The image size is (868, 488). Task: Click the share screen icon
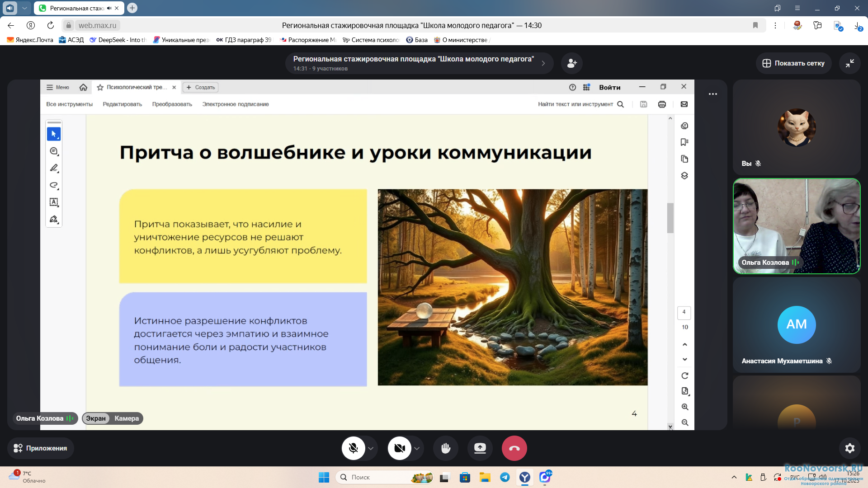[480, 448]
